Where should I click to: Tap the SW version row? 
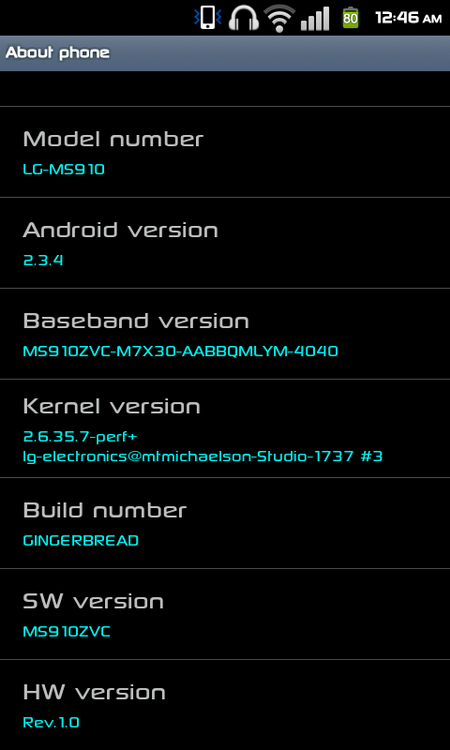coord(225,614)
